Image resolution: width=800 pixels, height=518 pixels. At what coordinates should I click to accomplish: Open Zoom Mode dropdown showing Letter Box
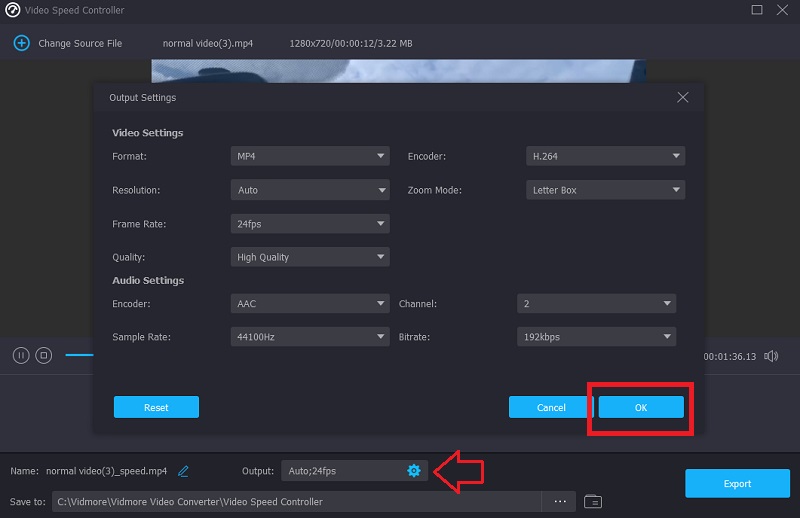[605, 190]
